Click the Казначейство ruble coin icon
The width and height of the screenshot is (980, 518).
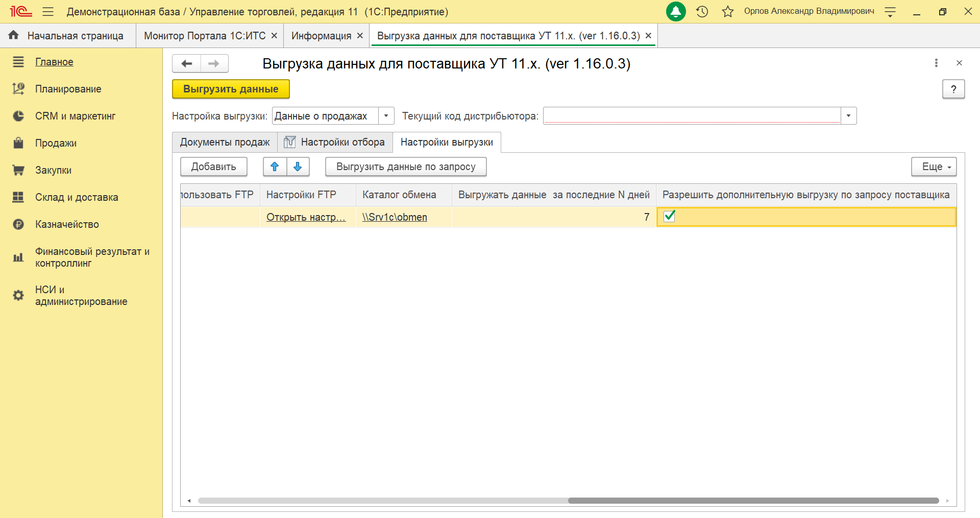[x=18, y=224]
